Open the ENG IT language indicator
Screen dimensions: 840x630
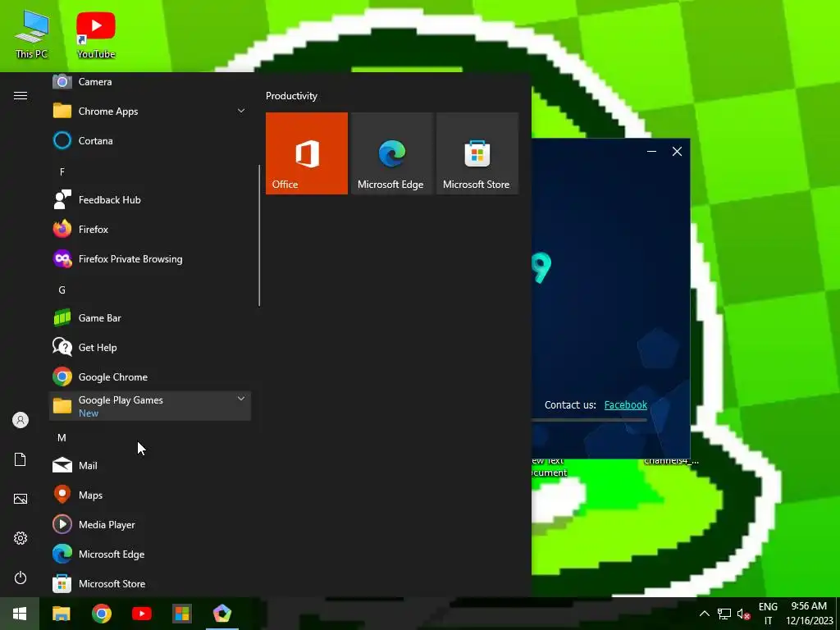pyautogui.click(x=768, y=614)
